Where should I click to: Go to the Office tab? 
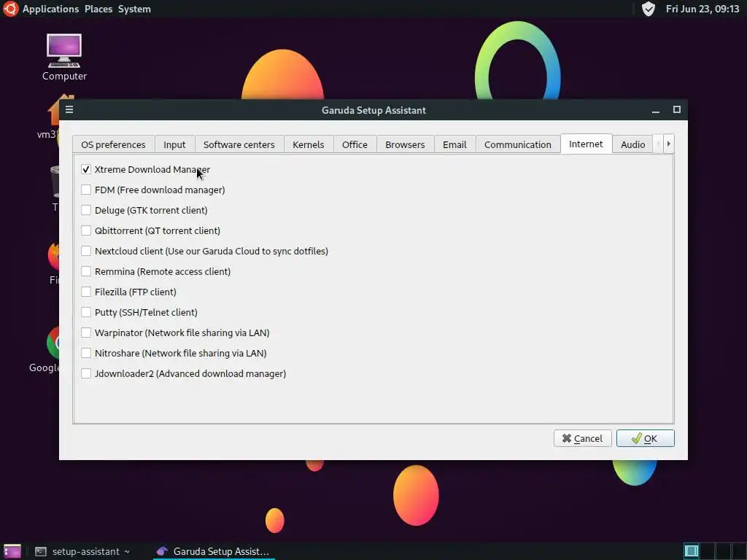click(355, 144)
